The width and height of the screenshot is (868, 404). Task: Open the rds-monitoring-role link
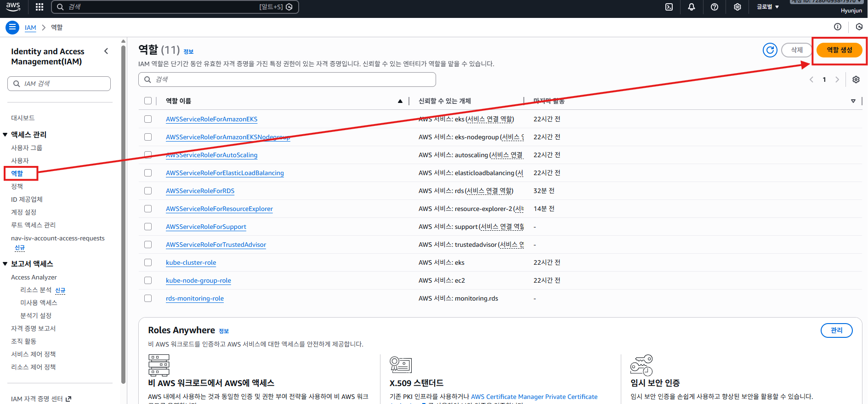(x=195, y=298)
